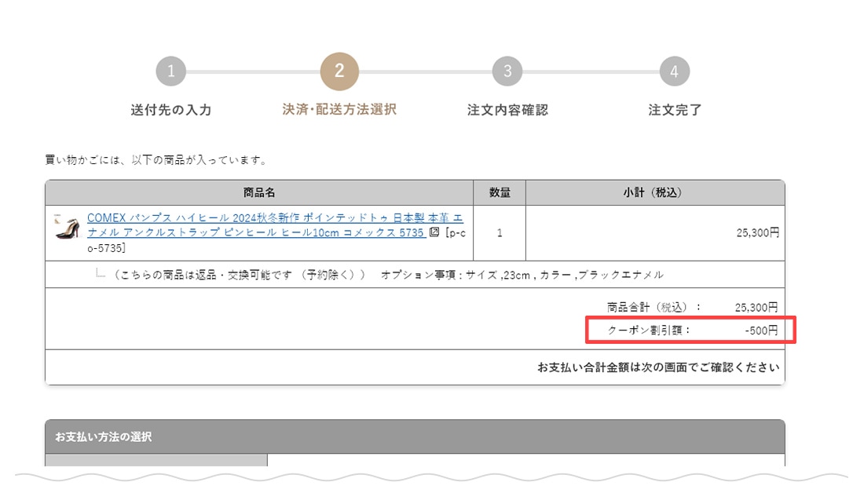
Task: Click the step 1 circle icon
Action: (x=170, y=72)
